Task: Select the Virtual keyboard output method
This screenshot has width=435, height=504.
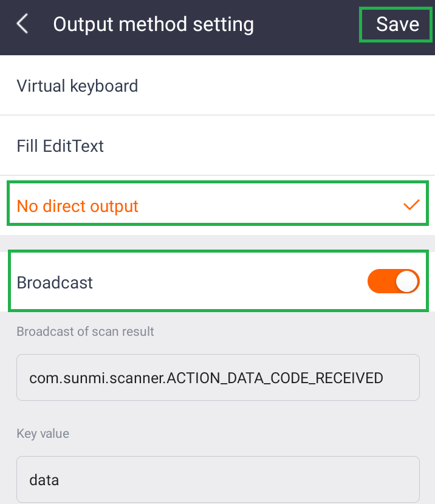Action: [217, 86]
